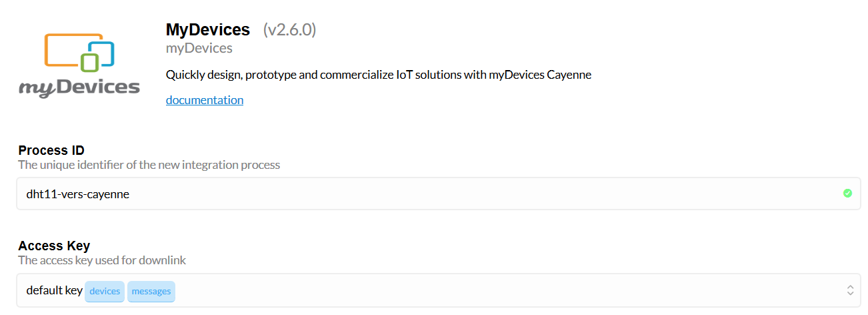This screenshot has height=315, width=868.
Task: Select the default key entry
Action: coord(54,290)
